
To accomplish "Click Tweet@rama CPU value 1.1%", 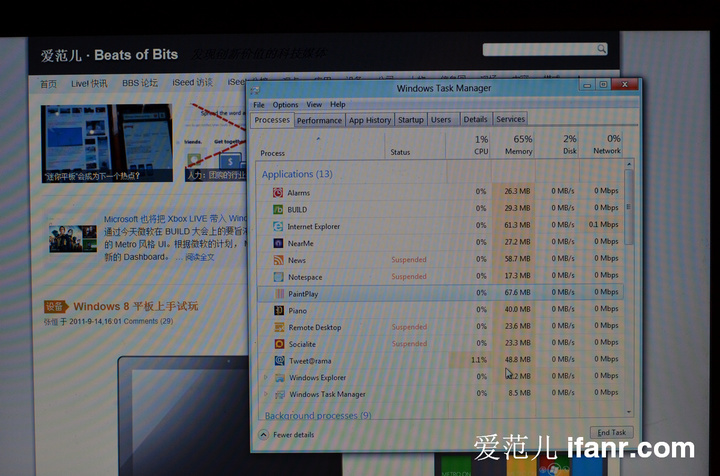I will coord(478,360).
